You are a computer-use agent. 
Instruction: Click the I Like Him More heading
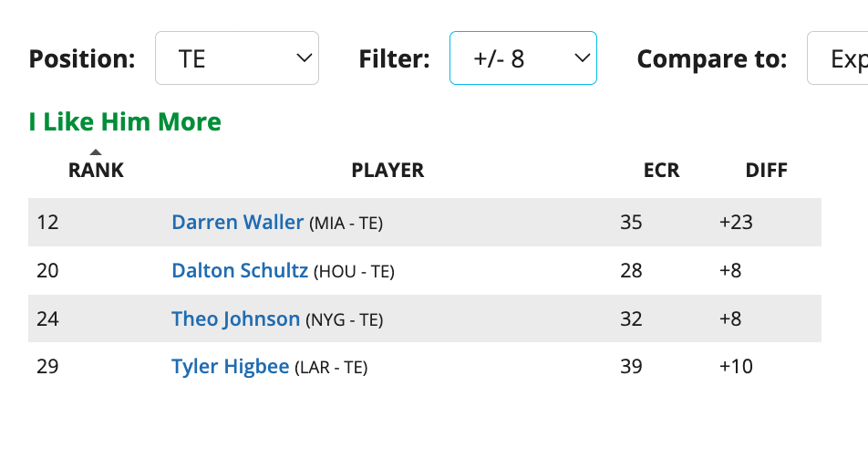pos(125,122)
